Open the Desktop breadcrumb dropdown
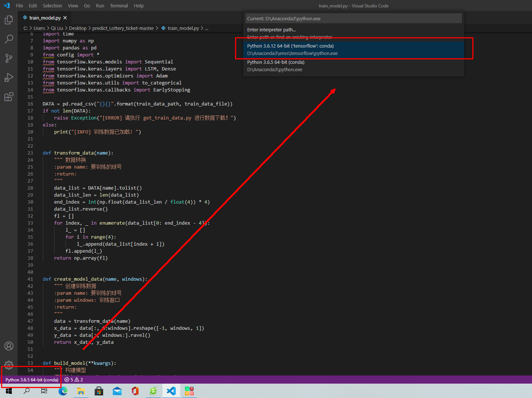The width and height of the screenshot is (532, 398). [78, 28]
